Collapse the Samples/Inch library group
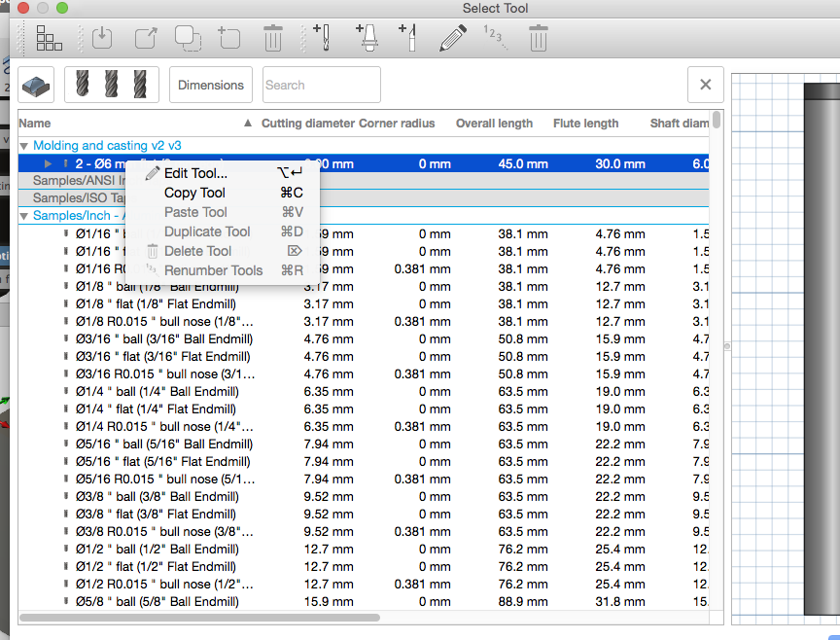The width and height of the screenshot is (840, 640). click(23, 216)
